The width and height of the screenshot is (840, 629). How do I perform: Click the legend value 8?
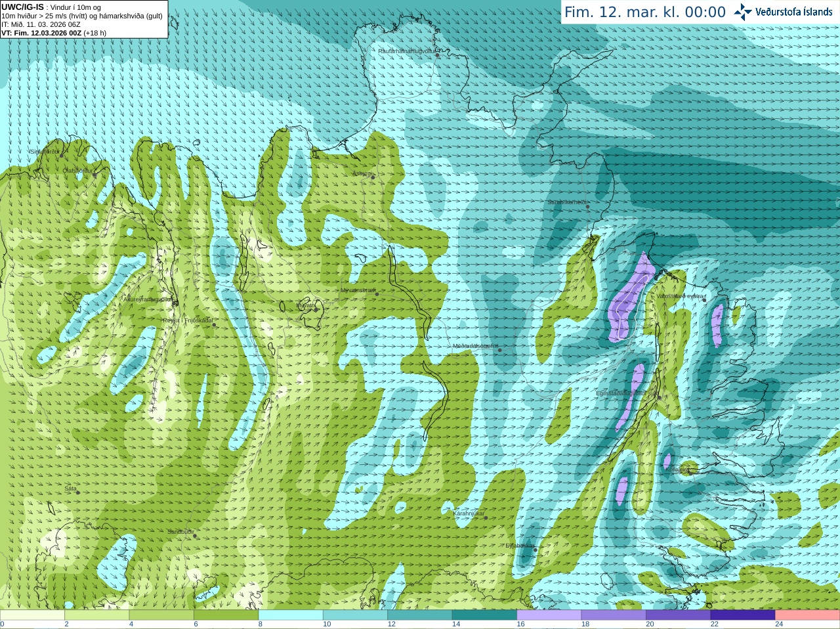[261, 624]
